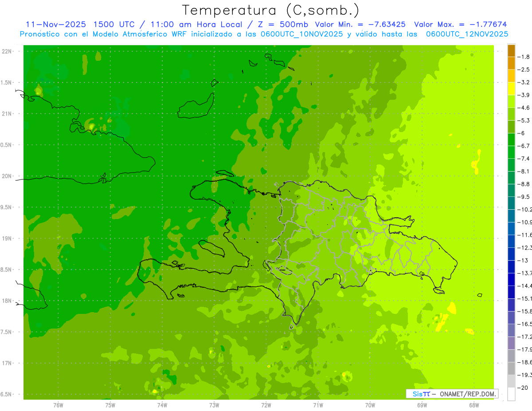
Task: Click the '0.5N' latitude label
Action: point(7,145)
